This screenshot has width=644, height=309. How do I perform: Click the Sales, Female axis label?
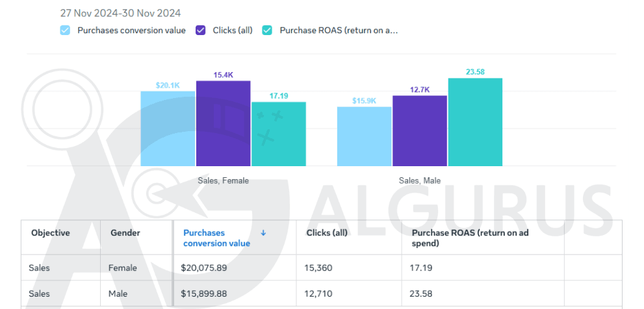tap(223, 181)
